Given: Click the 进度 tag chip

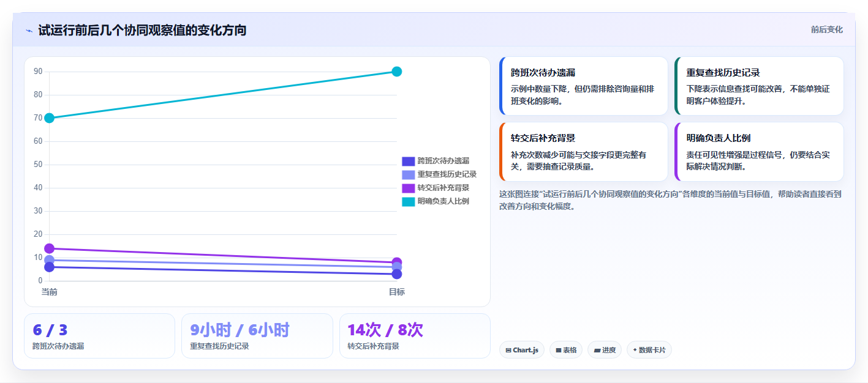Looking at the screenshot, I should 605,350.
